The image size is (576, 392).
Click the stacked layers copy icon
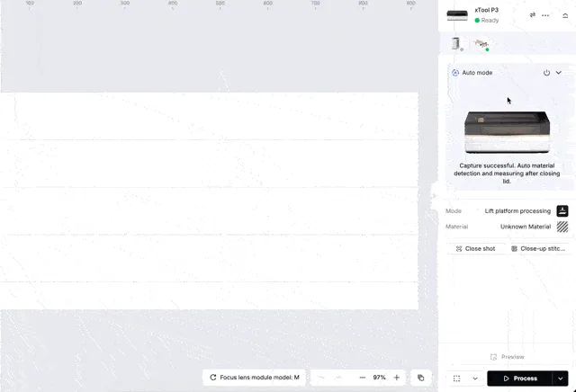[x=421, y=378]
